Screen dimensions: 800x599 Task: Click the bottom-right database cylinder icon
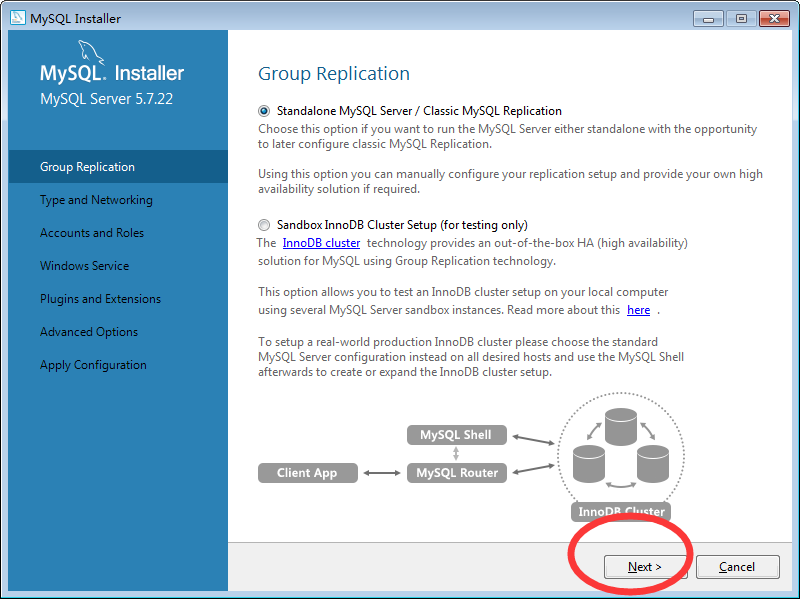pyautogui.click(x=653, y=463)
